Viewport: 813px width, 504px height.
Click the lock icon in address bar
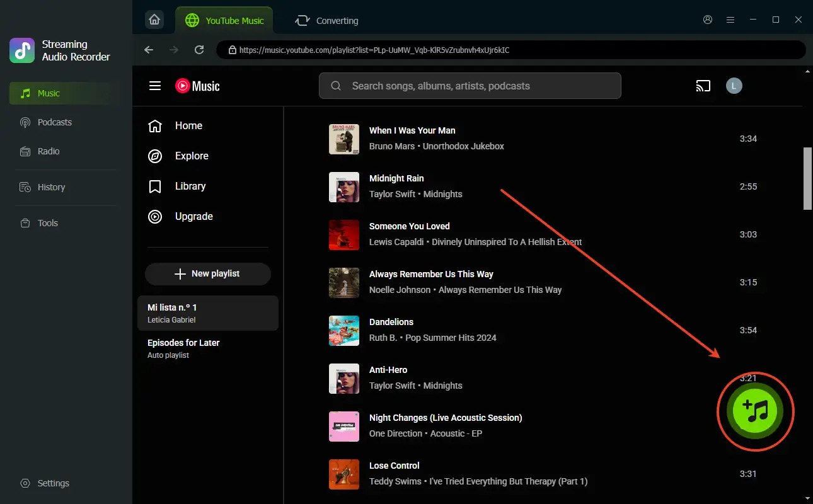(233, 50)
